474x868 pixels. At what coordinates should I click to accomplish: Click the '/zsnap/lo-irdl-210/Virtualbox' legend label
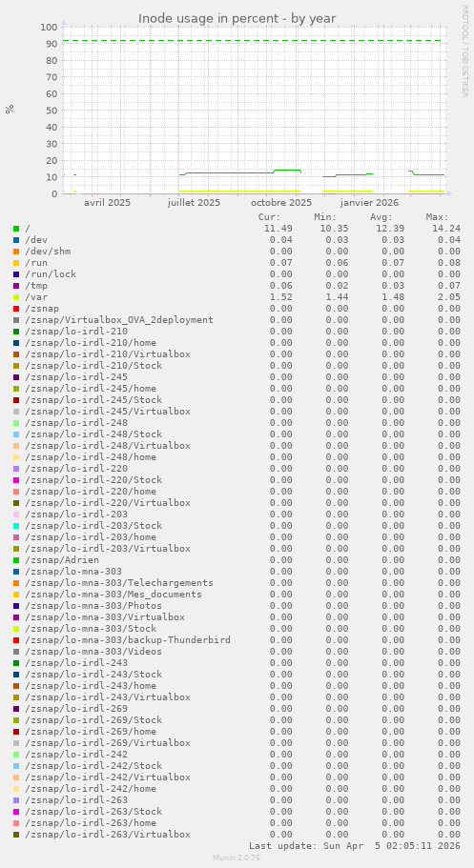[108, 354]
